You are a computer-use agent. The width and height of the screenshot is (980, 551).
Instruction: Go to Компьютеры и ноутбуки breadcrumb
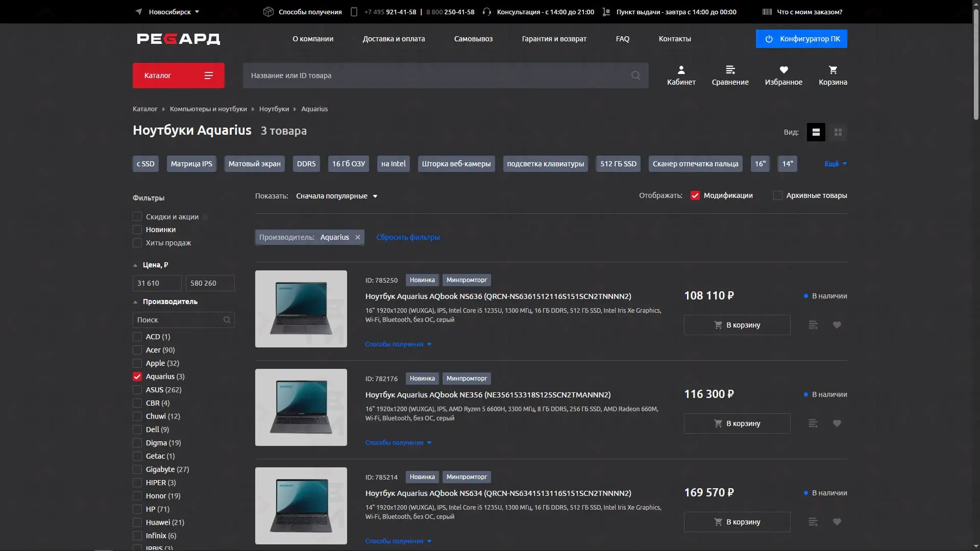point(208,109)
